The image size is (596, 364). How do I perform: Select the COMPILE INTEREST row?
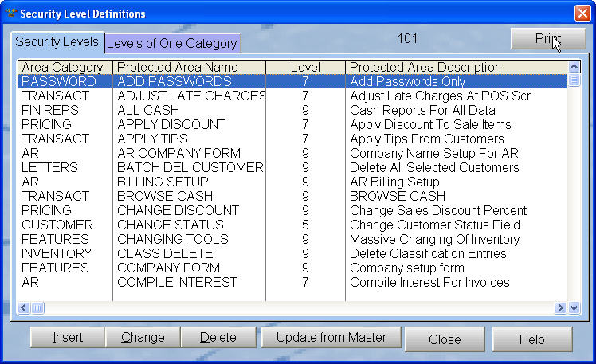click(177, 282)
